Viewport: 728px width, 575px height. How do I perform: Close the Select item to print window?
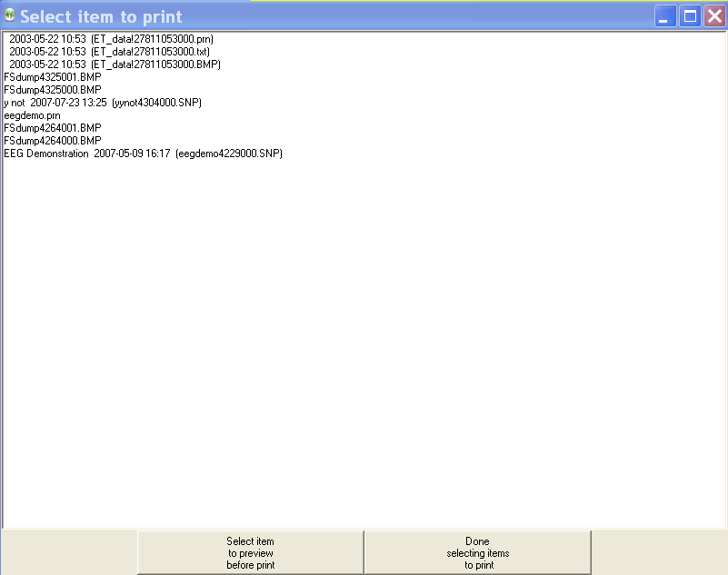point(714,16)
